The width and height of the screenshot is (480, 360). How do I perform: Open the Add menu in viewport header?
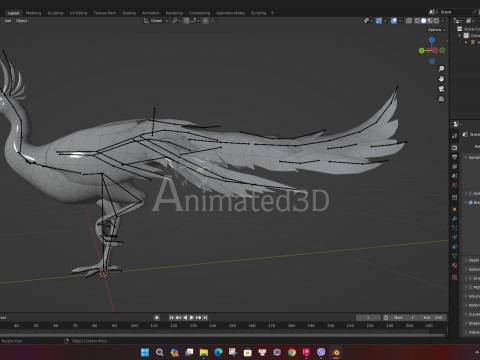8,21
